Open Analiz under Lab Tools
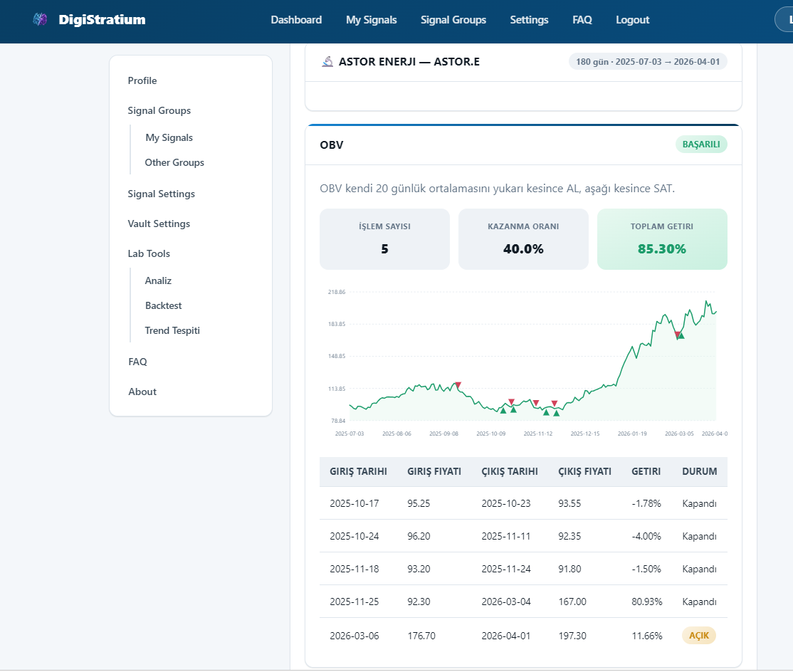The width and height of the screenshot is (793, 672). point(158,280)
